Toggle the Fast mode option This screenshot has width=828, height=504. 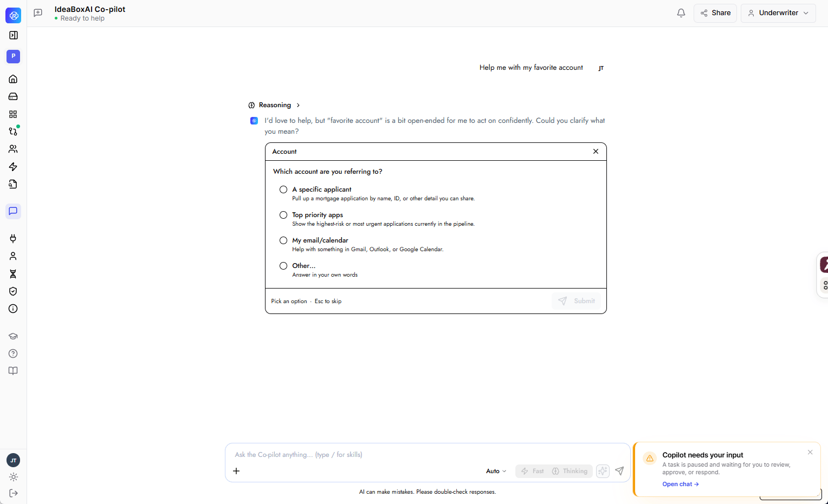(x=533, y=471)
